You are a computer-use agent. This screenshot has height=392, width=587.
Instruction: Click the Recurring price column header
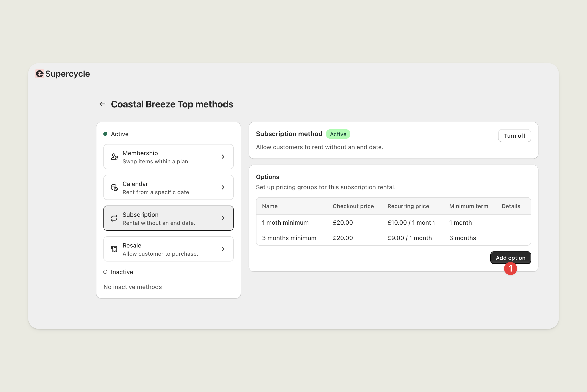coord(408,206)
